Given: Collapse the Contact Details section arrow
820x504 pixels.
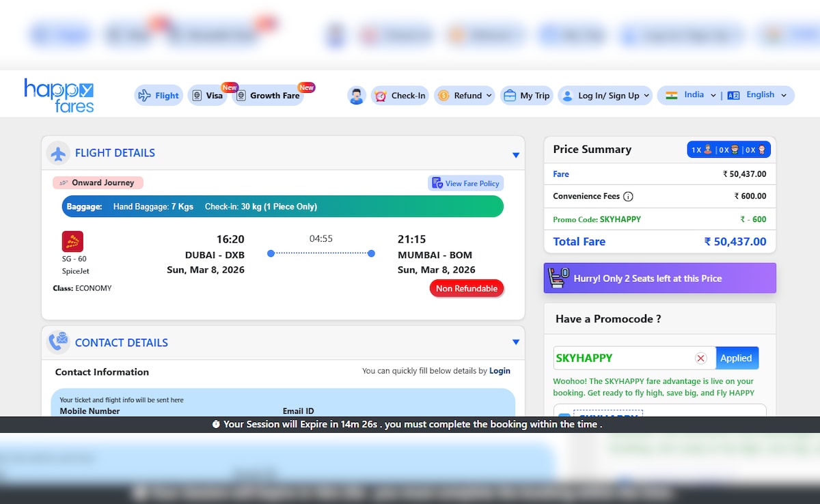Looking at the screenshot, I should [x=516, y=342].
